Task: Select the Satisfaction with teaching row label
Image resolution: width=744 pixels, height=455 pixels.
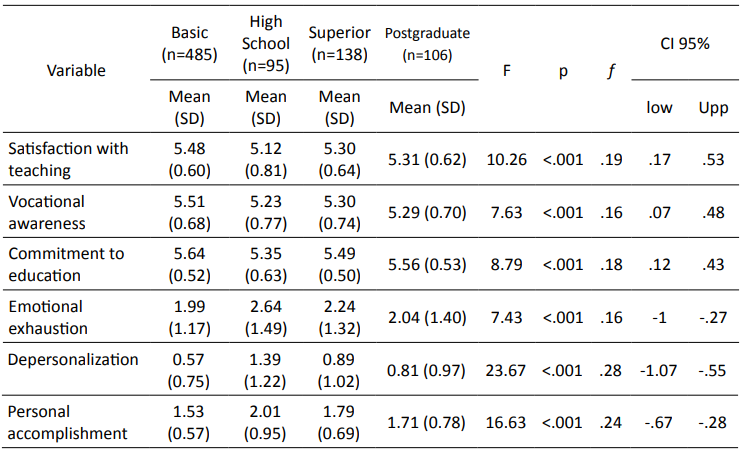Action: 68,159
